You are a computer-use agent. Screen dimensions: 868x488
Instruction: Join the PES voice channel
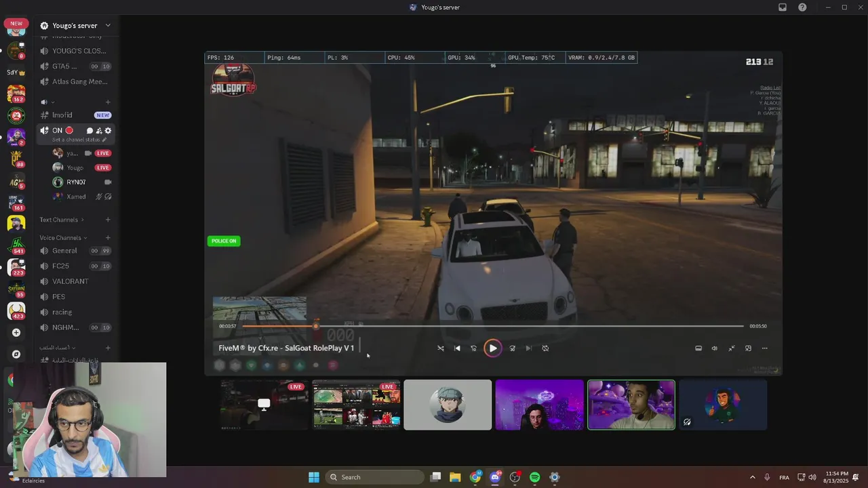click(75, 297)
